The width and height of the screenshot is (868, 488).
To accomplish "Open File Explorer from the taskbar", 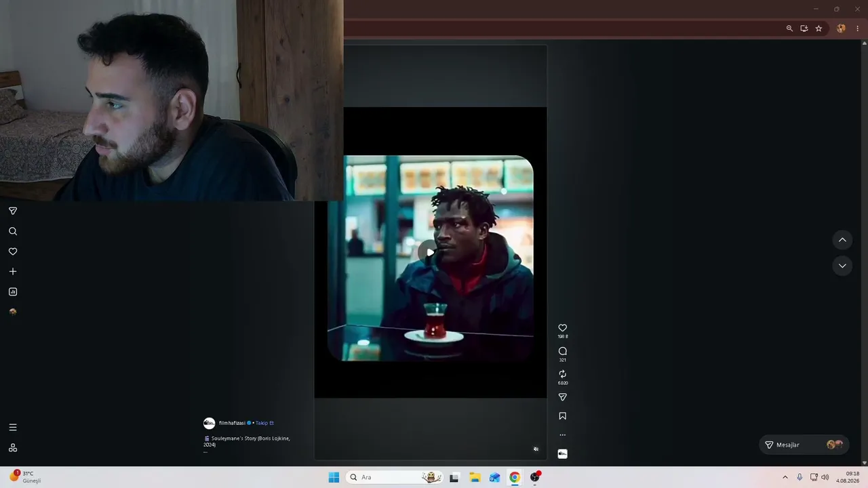I will click(475, 477).
